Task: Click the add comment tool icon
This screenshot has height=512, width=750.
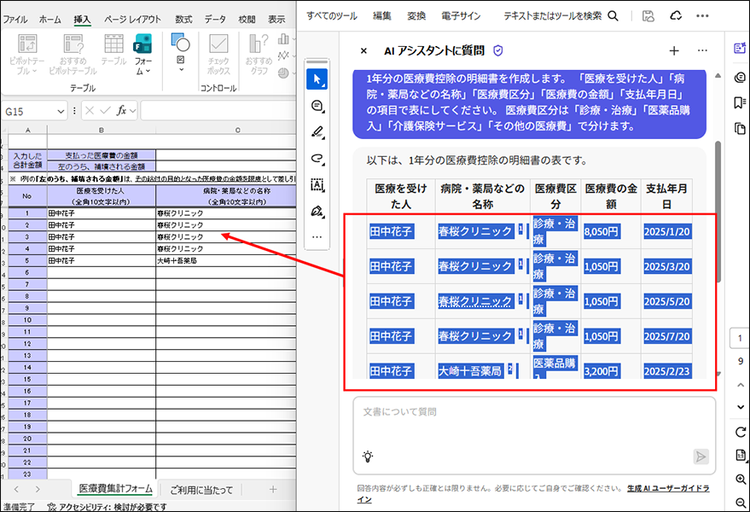Action: (318, 106)
